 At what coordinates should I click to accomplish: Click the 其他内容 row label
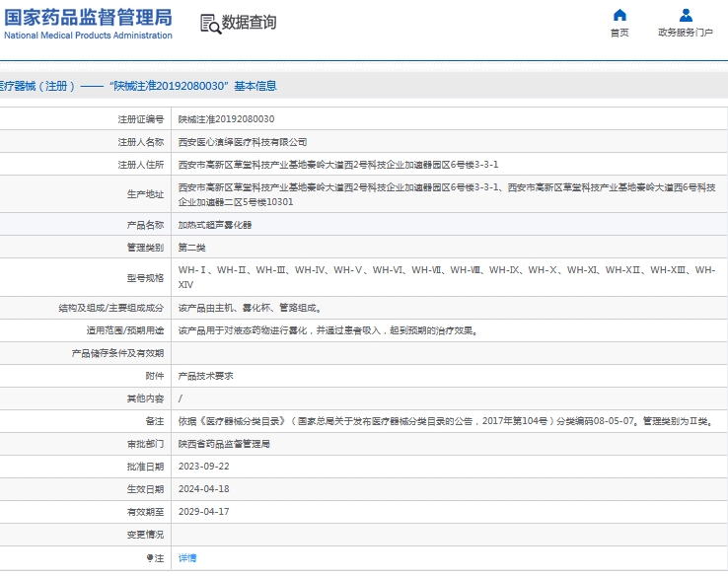click(145, 398)
